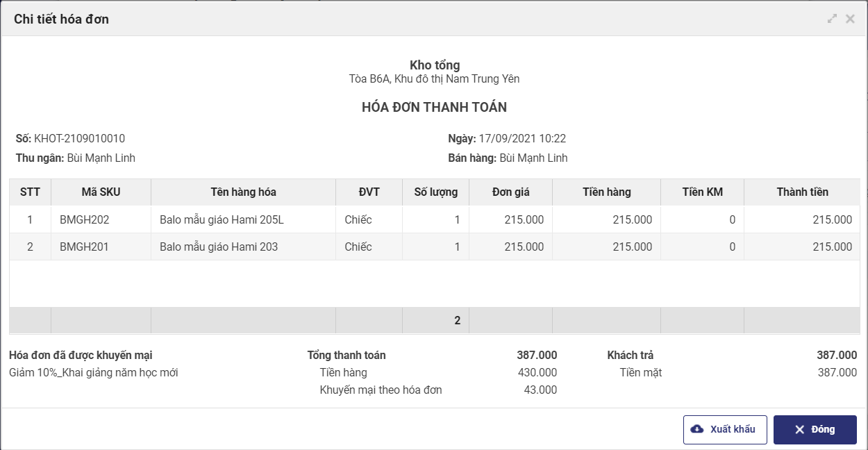Click the Balo mẫu giáo Hami 203 cell
This screenshot has height=450, width=868.
(219, 247)
